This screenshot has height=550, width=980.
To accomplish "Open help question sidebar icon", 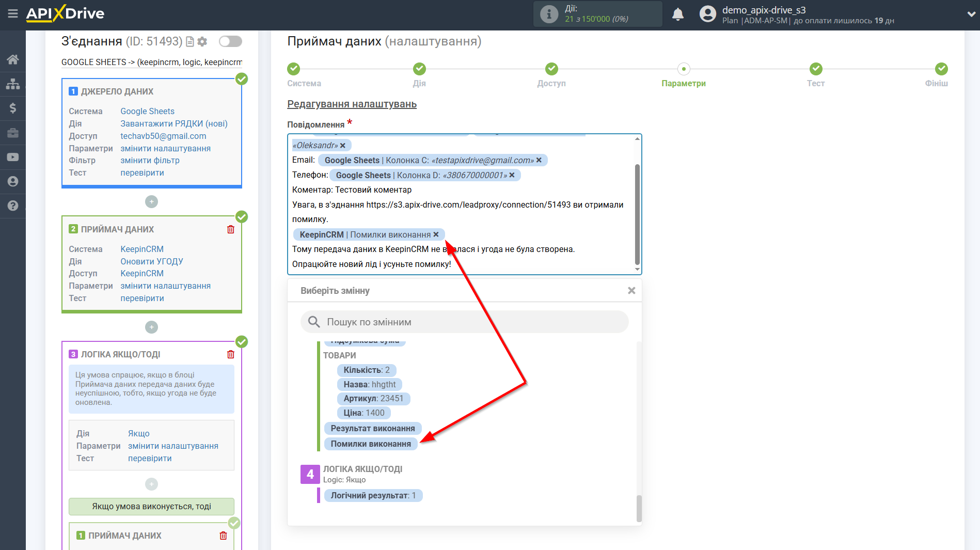I will (13, 206).
